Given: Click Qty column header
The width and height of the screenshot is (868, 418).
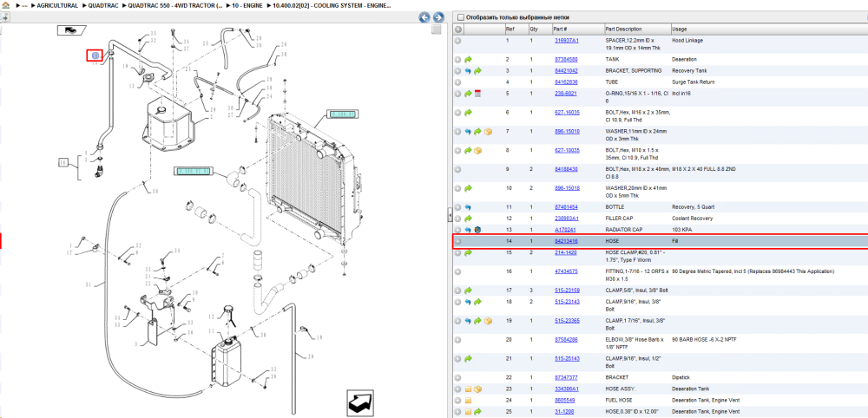Looking at the screenshot, I should (x=540, y=29).
